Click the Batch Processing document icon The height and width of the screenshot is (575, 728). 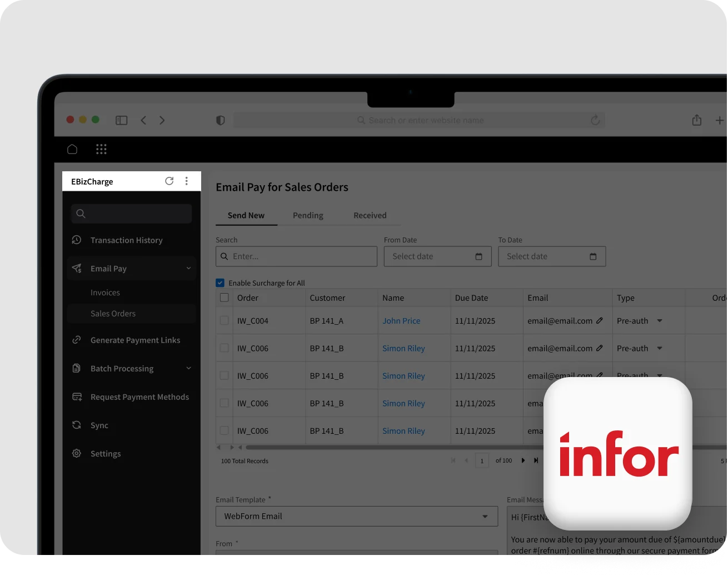point(77,368)
